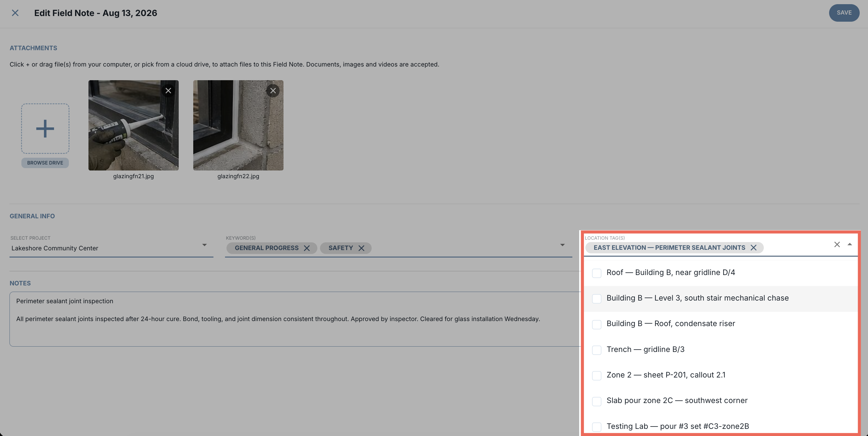Remove East Elevation location tag chip
Image resolution: width=868 pixels, height=436 pixels.
click(x=753, y=247)
